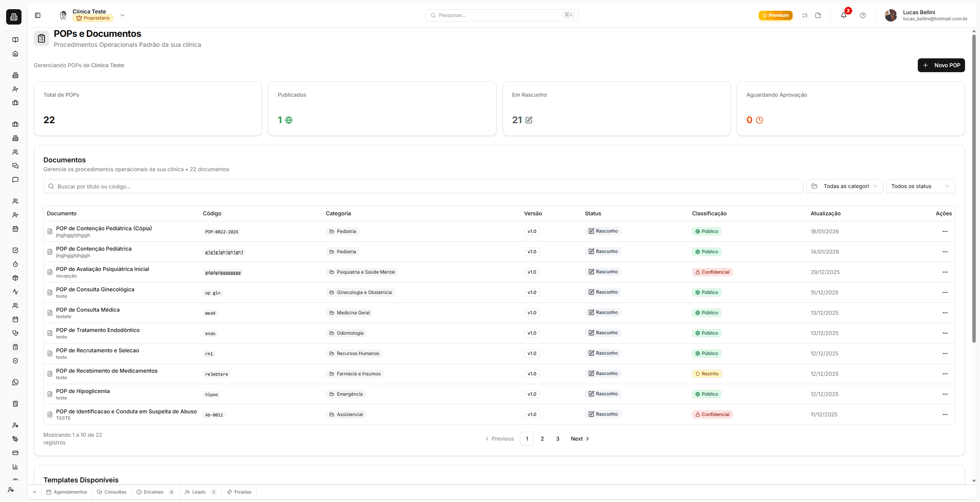Open the "Todos os status" dropdown
The image size is (980, 502).
(920, 186)
